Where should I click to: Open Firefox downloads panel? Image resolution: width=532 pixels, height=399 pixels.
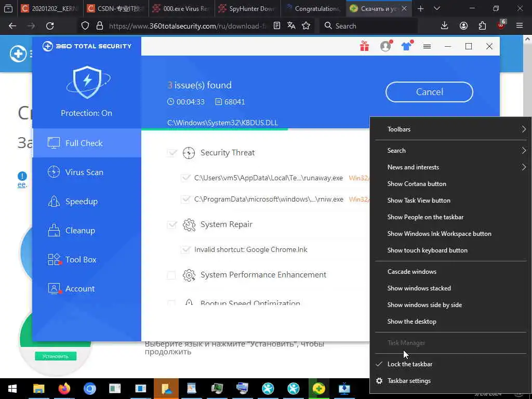[x=445, y=26]
